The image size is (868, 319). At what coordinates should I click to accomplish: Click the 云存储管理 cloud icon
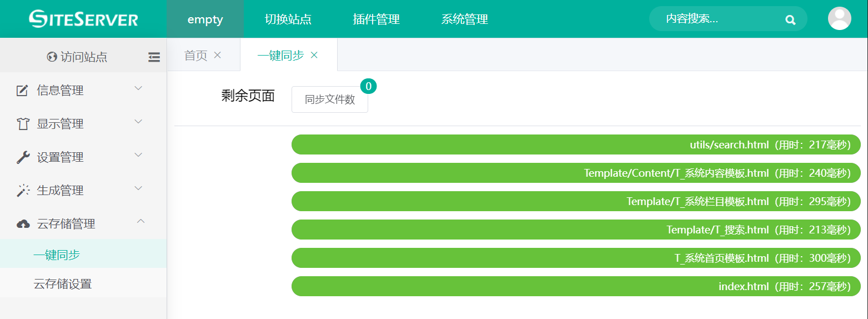coord(22,224)
